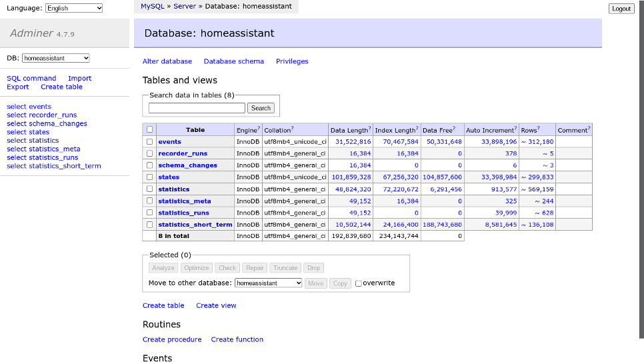Screen dimensions: 644x362
Task: Go to SQL command in the sidebar
Action: click(x=31, y=79)
